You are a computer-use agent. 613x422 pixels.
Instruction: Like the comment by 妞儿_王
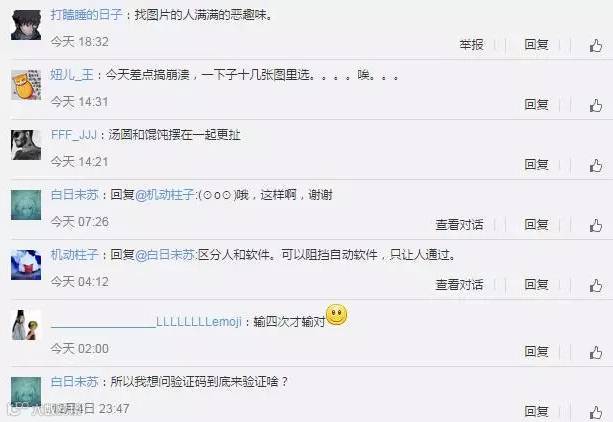[x=596, y=106]
